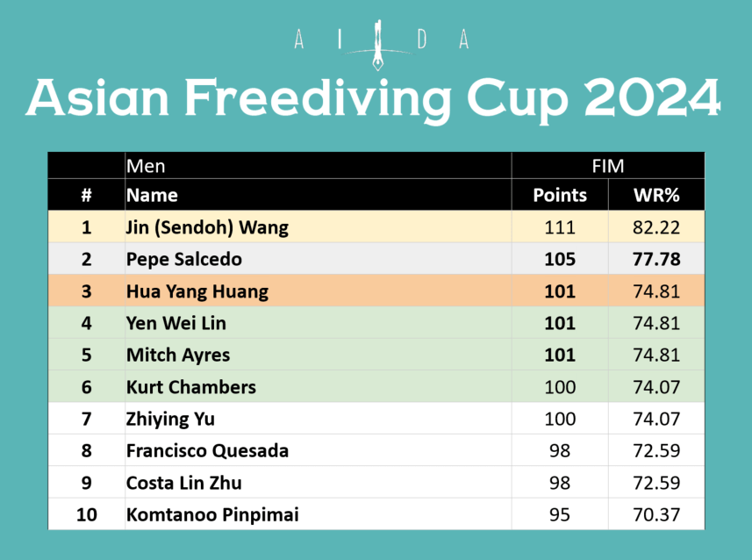Click the Name column header
The image size is (752, 560).
coord(152,195)
